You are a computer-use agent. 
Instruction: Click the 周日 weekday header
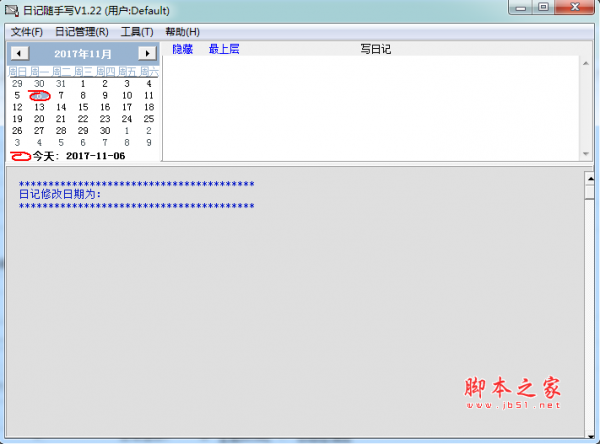pos(17,72)
